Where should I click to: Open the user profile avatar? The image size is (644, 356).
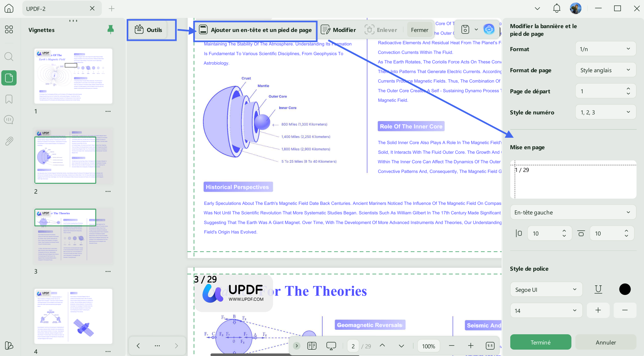click(x=576, y=8)
